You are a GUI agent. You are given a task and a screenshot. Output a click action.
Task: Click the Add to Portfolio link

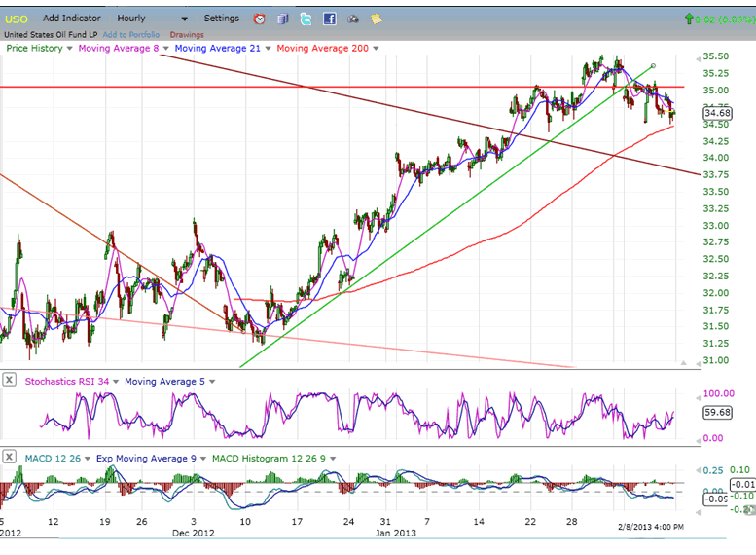coord(131,35)
